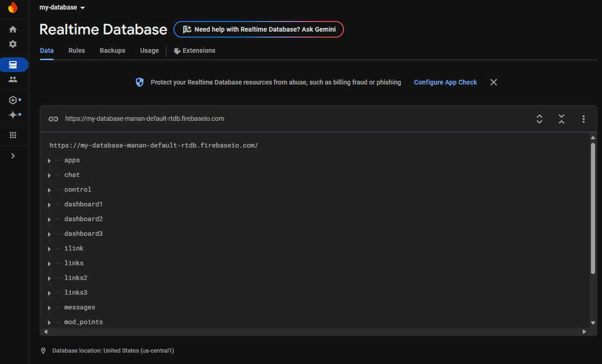Expand the control node

50,190
